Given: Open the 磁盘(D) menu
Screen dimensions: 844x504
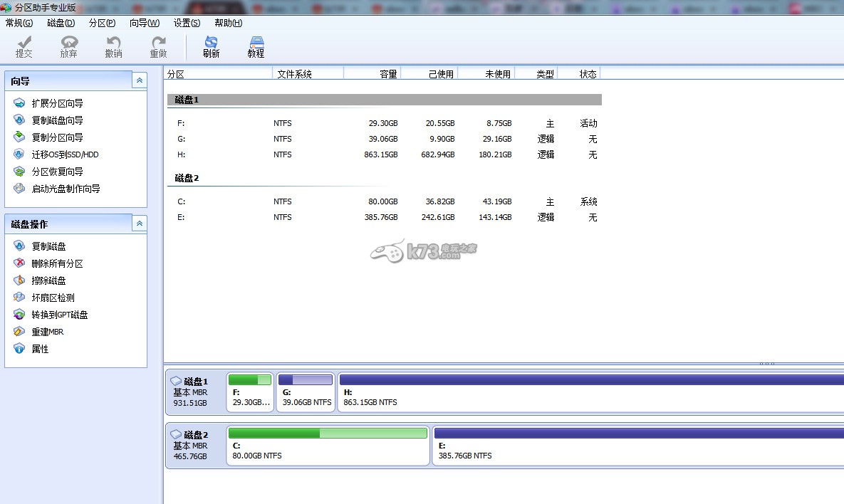Looking at the screenshot, I should click(x=61, y=23).
